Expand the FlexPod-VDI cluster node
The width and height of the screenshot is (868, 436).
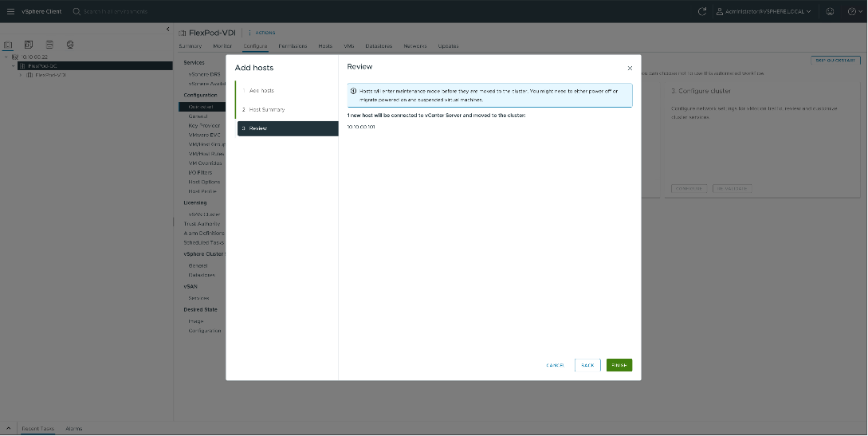click(21, 75)
